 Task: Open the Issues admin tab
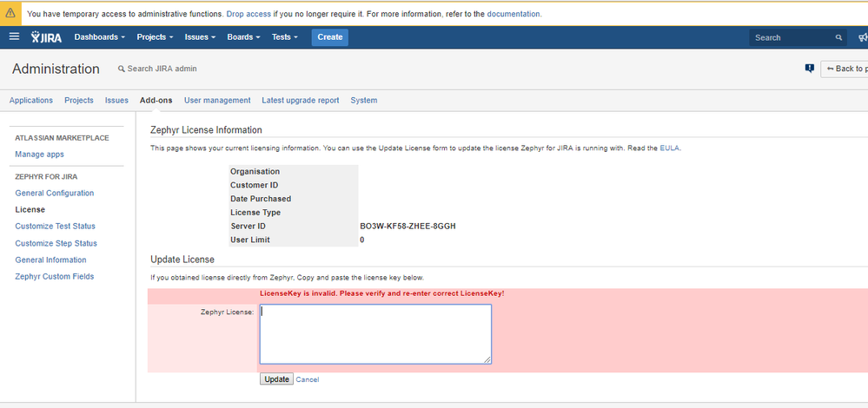116,100
